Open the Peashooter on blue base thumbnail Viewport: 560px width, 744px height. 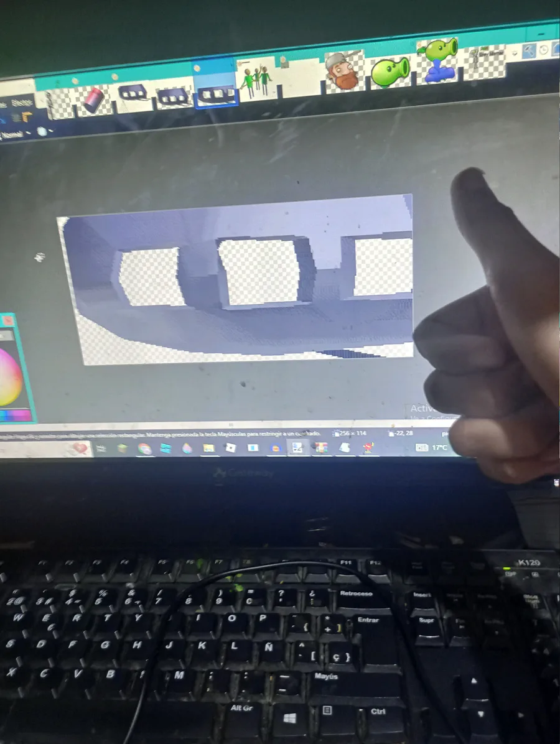click(437, 61)
